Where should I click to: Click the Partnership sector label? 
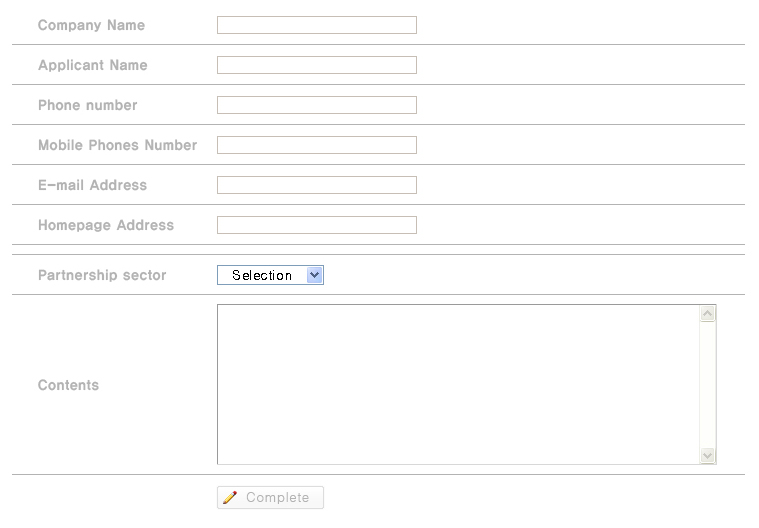[x=102, y=275]
